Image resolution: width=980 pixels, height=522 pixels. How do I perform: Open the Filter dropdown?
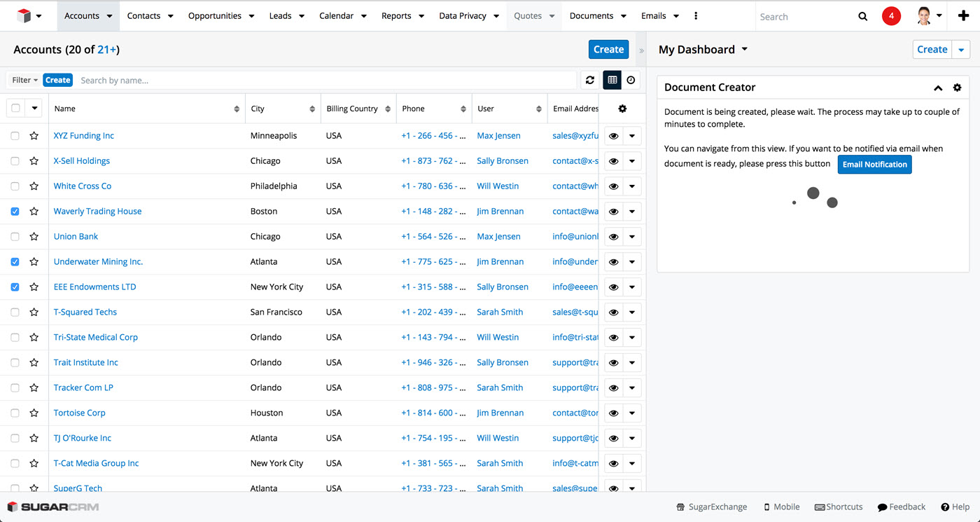[x=25, y=80]
